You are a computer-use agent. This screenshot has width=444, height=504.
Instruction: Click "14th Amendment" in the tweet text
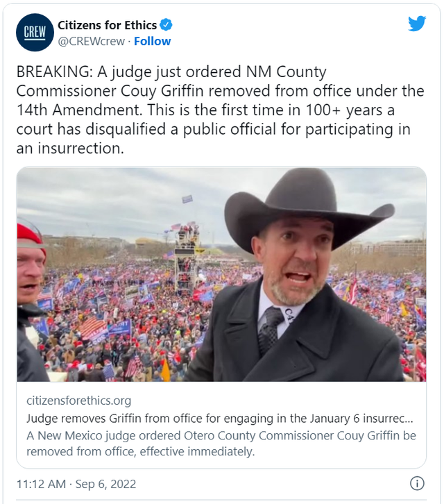[64, 110]
